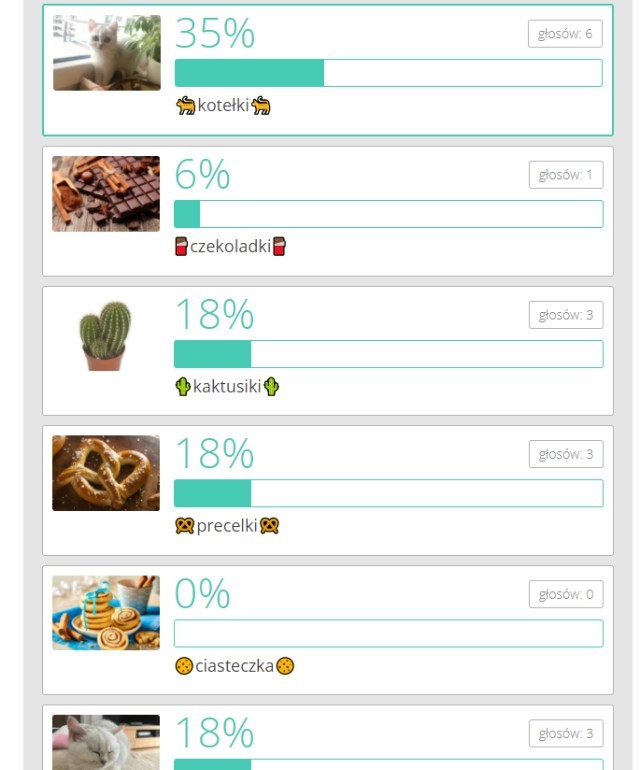Click the cactus in pot thumbnail
Screen dimensions: 640x770
(x=105, y=336)
